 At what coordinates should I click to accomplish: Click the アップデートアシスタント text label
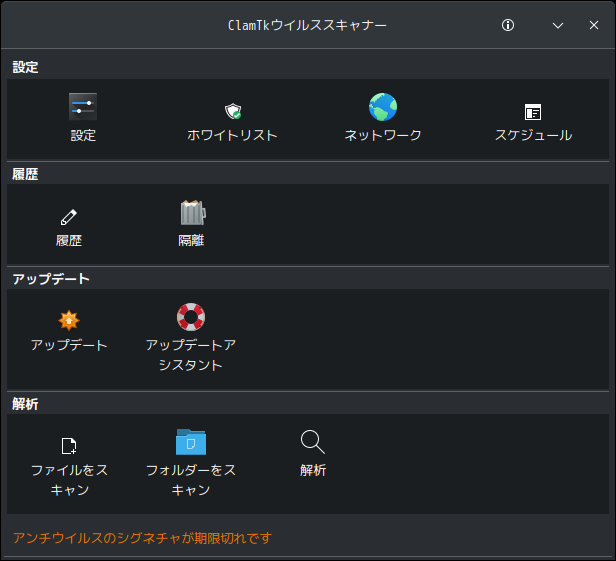point(191,355)
